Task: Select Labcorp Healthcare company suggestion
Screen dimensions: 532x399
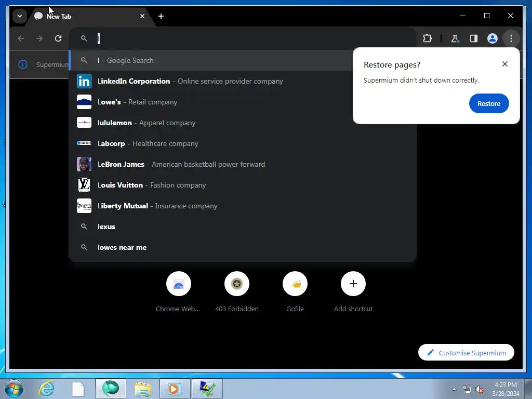Action: point(242,143)
